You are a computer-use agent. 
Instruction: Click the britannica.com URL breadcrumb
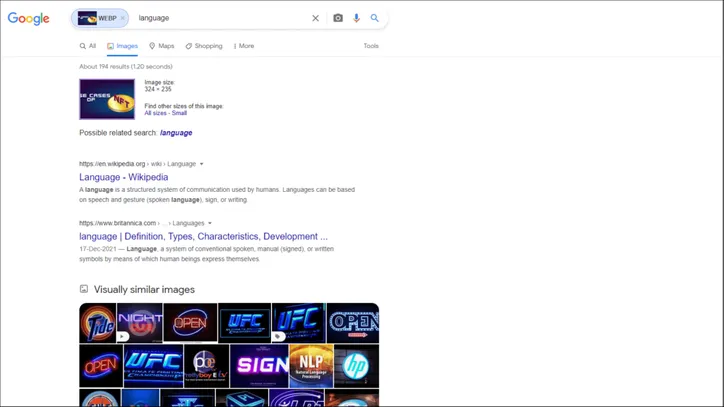point(141,223)
